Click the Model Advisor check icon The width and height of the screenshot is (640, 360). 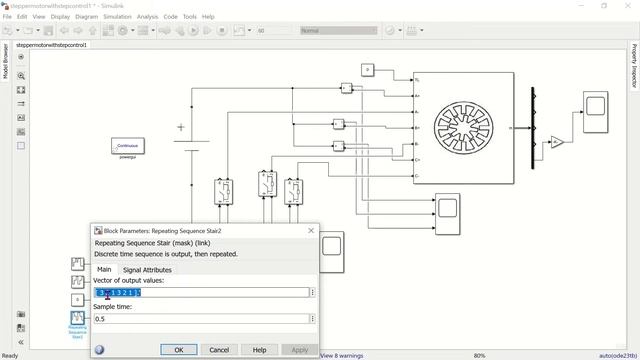(x=391, y=31)
